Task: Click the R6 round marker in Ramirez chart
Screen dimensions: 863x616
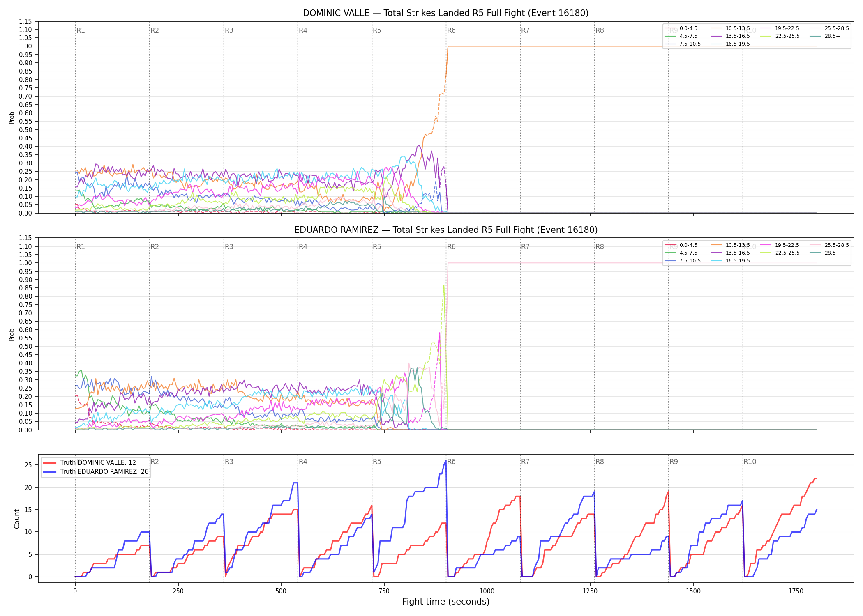Action: (451, 247)
